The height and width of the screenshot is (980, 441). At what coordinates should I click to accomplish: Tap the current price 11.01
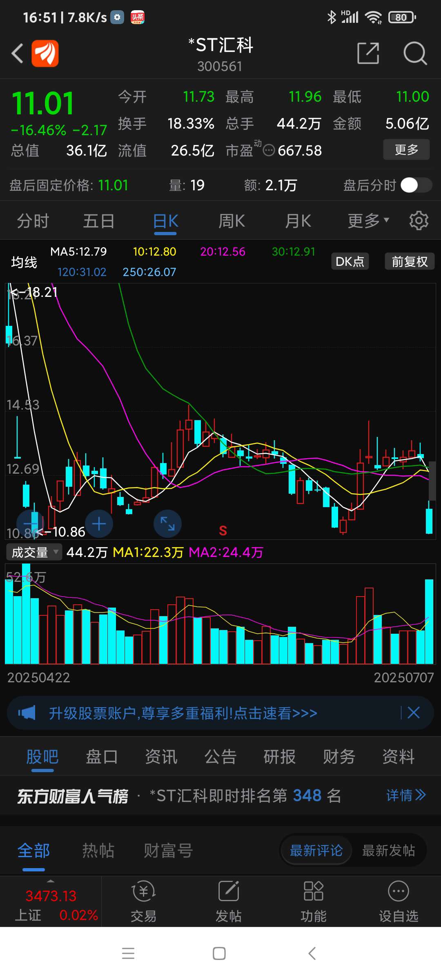click(x=42, y=103)
